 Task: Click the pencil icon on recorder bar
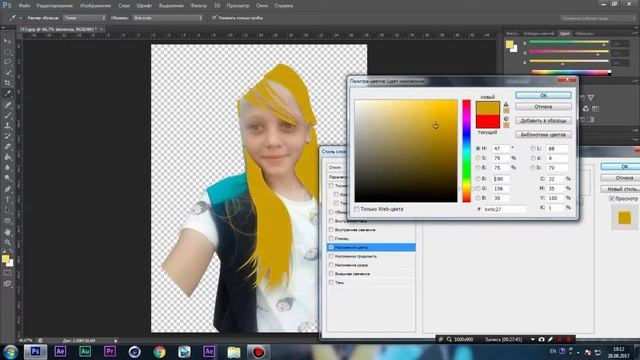(550, 339)
